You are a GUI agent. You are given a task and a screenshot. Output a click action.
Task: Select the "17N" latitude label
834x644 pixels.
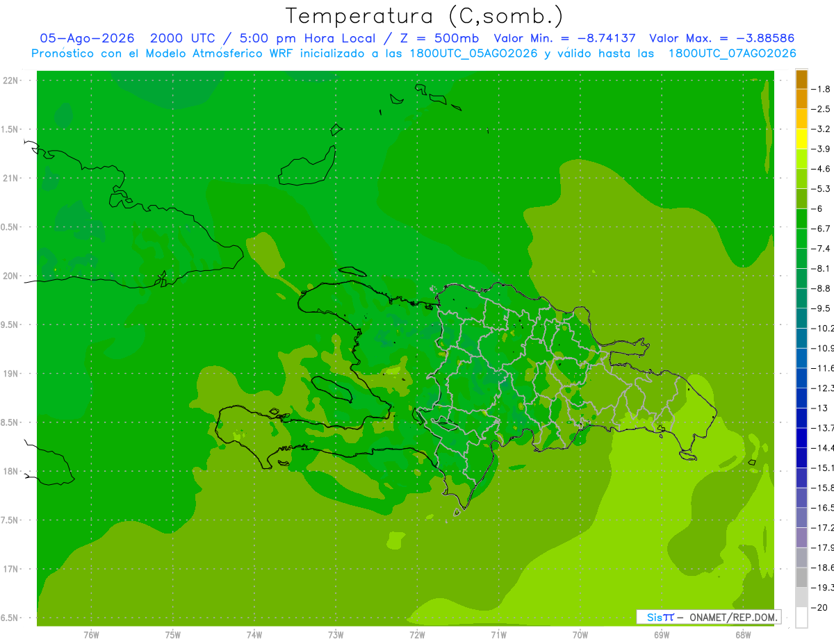coord(10,569)
